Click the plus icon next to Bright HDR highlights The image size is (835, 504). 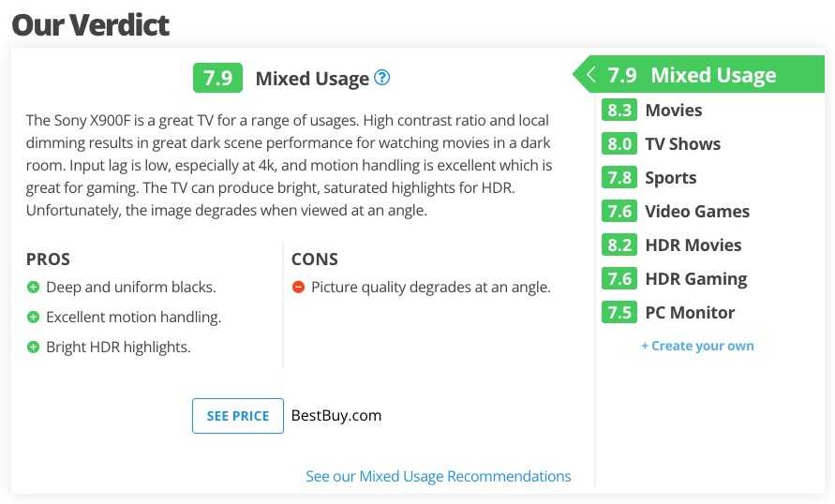(x=33, y=347)
